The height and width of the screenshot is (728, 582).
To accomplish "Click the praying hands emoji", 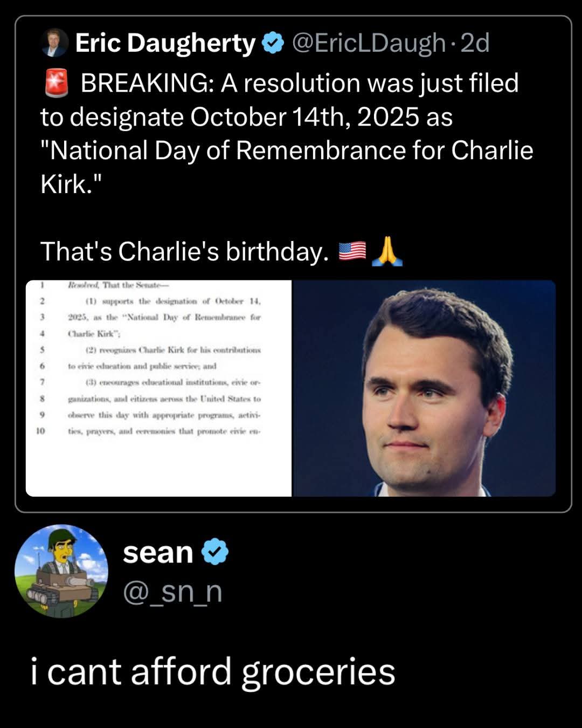I will tap(387, 251).
